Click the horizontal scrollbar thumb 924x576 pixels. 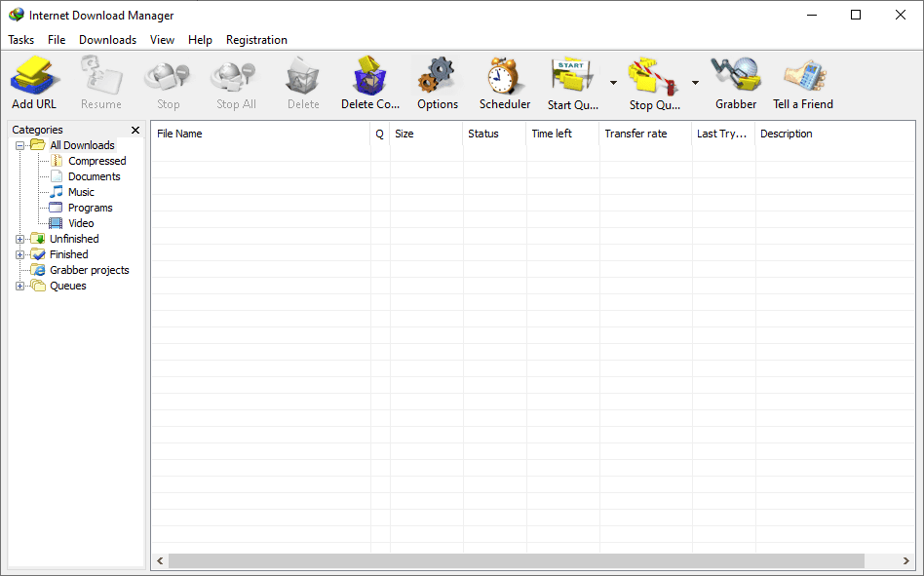coord(517,560)
